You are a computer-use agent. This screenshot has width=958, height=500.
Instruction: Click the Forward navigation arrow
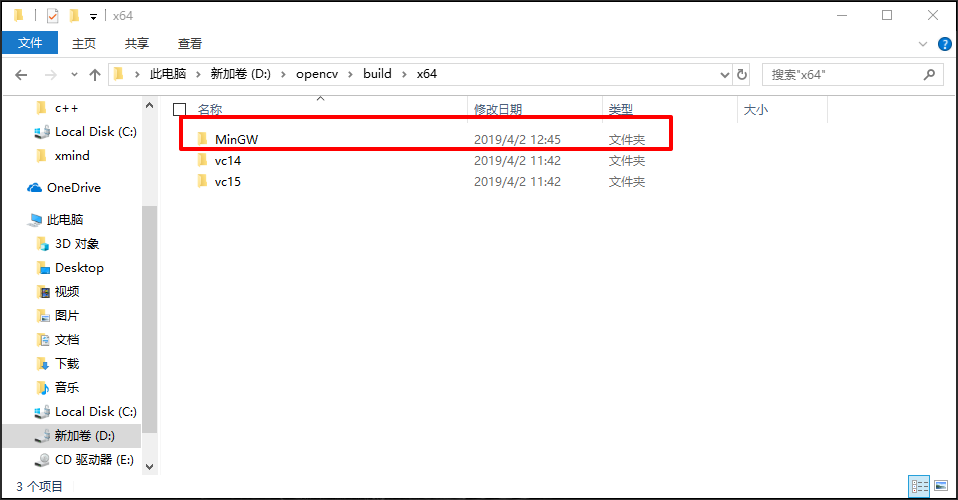click(51, 75)
